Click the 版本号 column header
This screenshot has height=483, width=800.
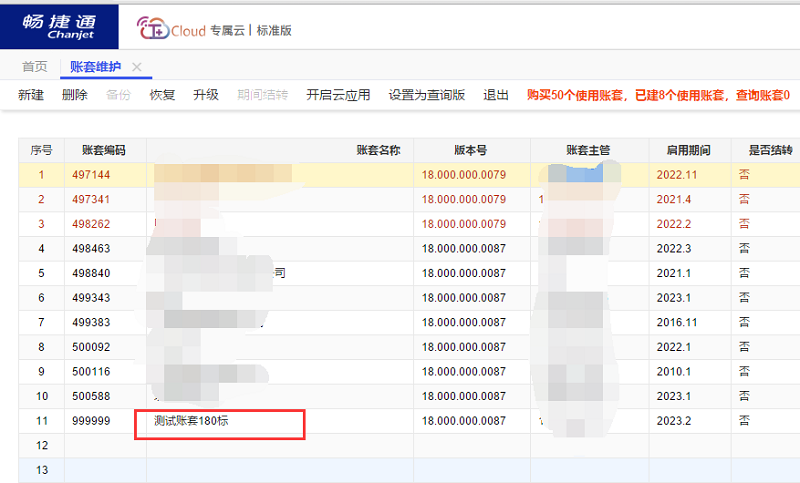(471, 150)
